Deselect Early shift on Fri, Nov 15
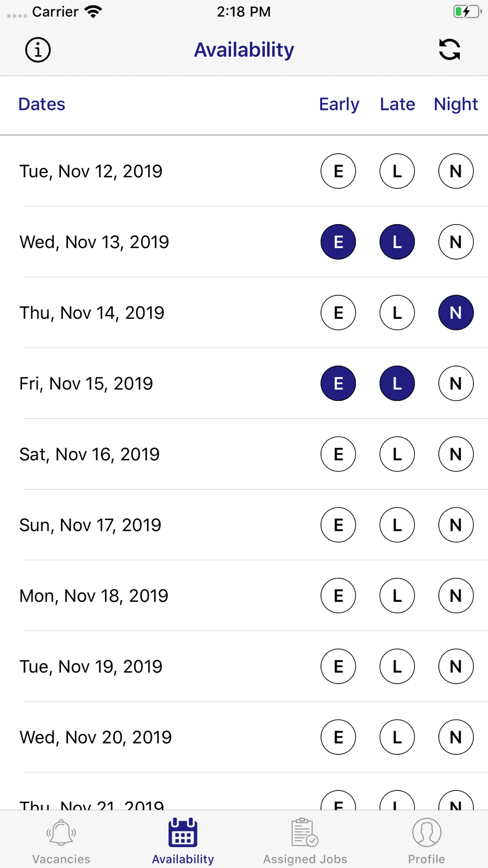The image size is (488, 868). click(x=338, y=384)
